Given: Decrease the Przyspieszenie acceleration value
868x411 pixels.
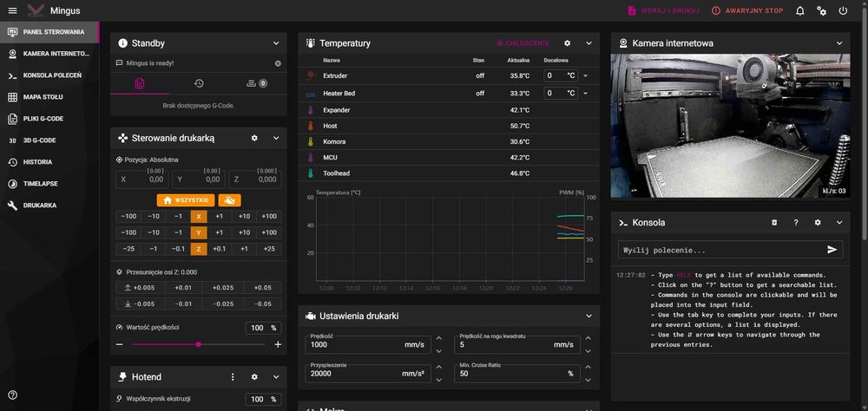Looking at the screenshot, I should [439, 380].
